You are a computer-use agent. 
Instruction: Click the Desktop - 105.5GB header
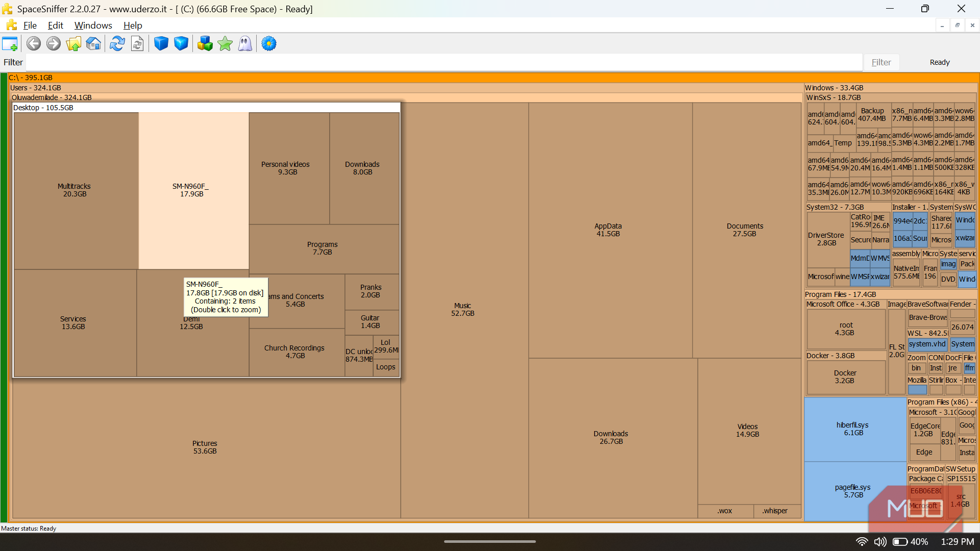coord(206,108)
